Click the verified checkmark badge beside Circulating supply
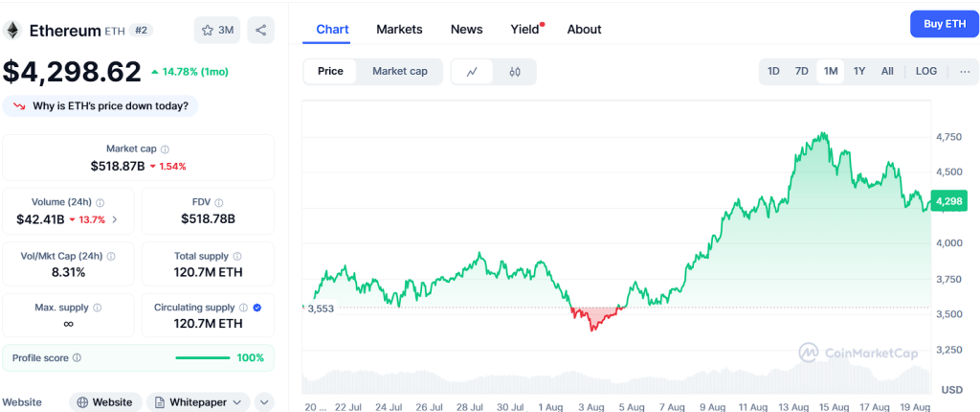 256,309
